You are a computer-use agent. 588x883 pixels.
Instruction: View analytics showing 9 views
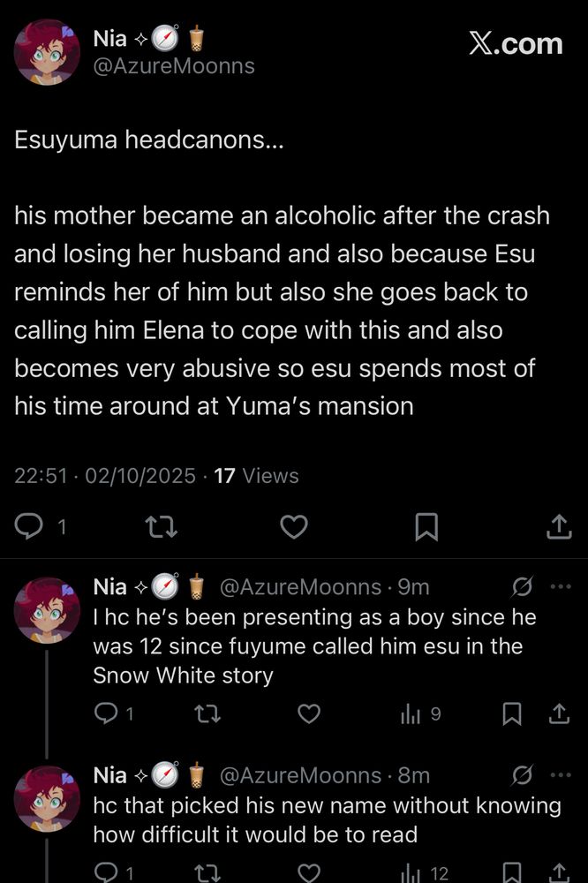click(420, 713)
